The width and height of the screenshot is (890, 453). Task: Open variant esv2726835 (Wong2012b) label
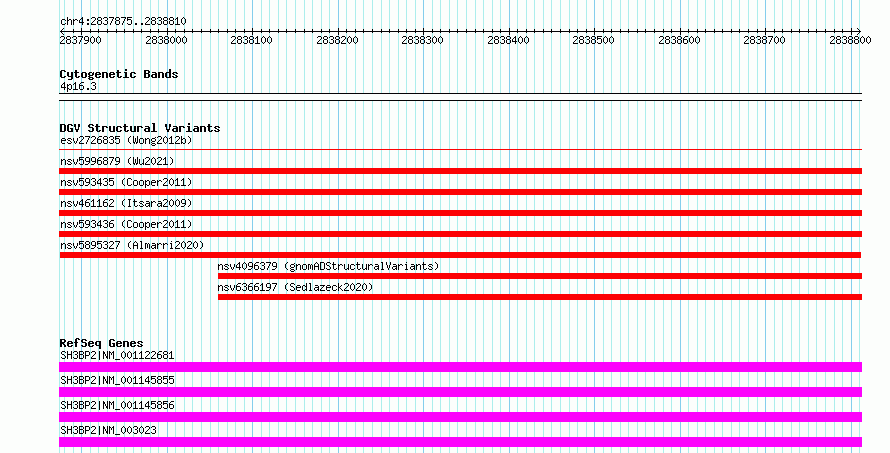pos(126,140)
